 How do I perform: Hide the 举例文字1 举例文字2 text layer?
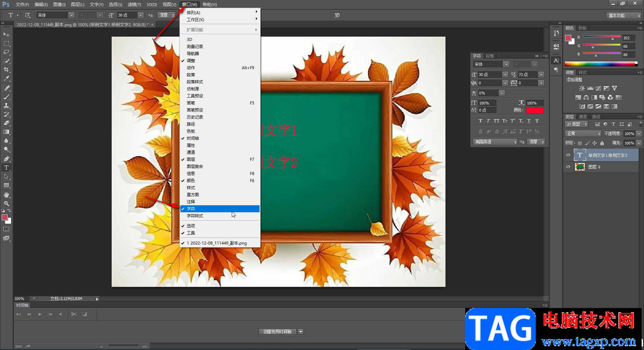click(x=568, y=155)
